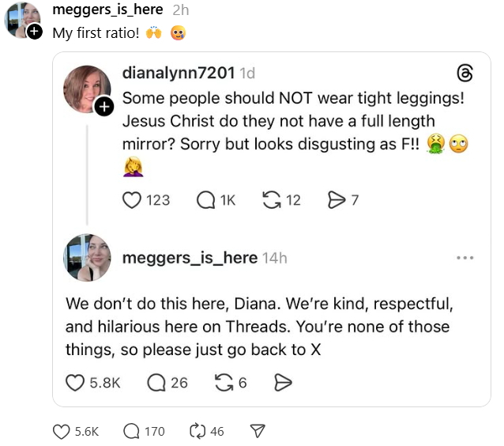This screenshot has width=504, height=446.
Task: Like dianalynn7201's post with 123 likes
Action: pyautogui.click(x=132, y=200)
